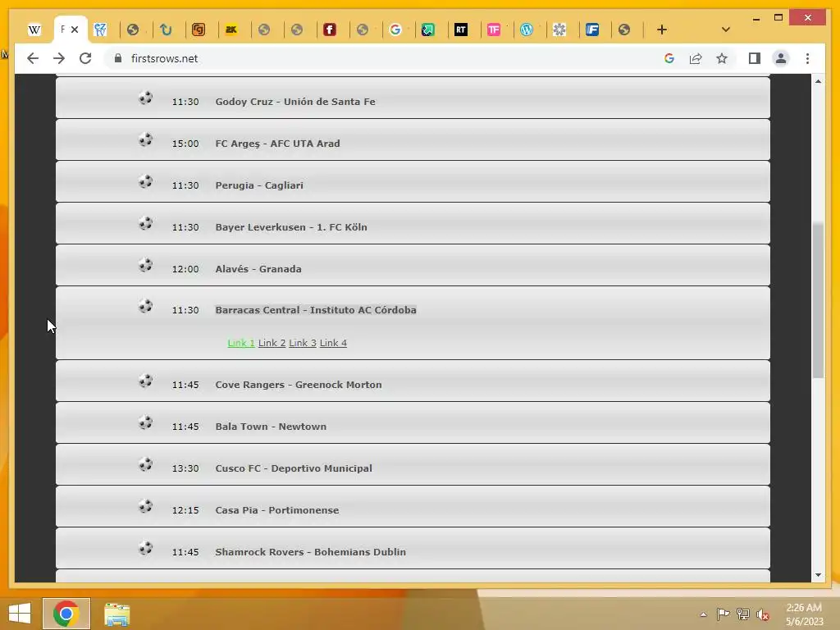Viewport: 840px width, 630px height.
Task: Show hidden system tray icons
Action: [x=703, y=614]
